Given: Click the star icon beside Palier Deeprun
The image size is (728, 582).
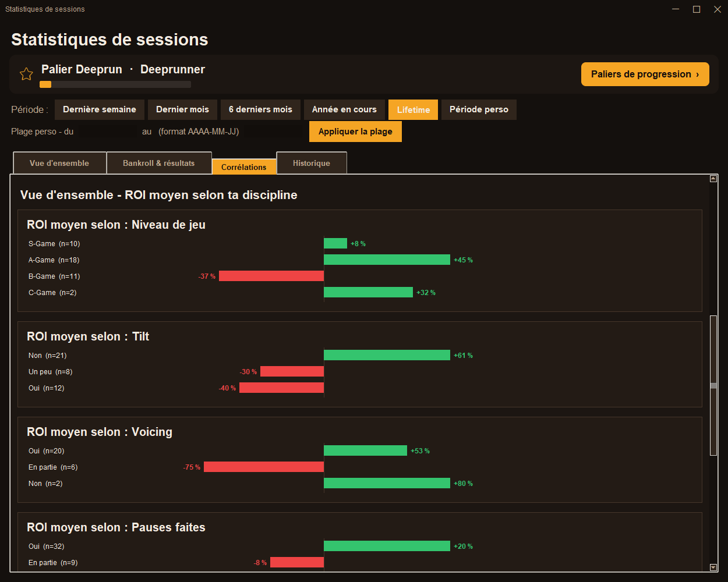Looking at the screenshot, I should 26,74.
